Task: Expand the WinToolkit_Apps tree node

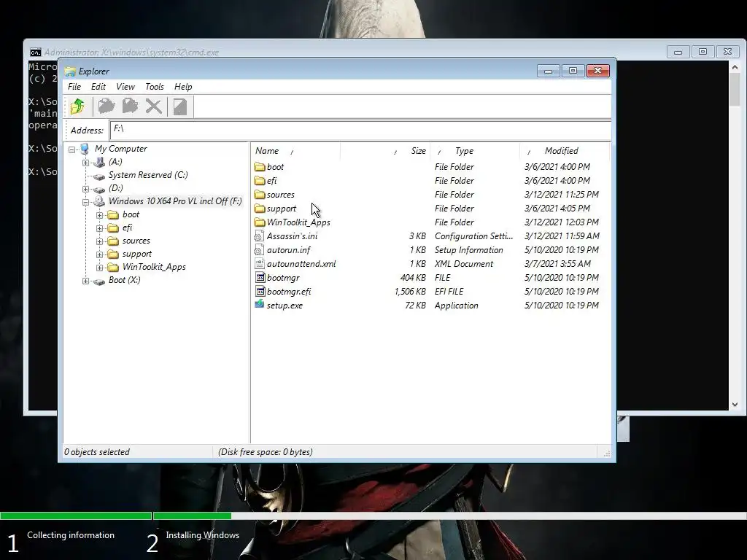Action: click(99, 268)
